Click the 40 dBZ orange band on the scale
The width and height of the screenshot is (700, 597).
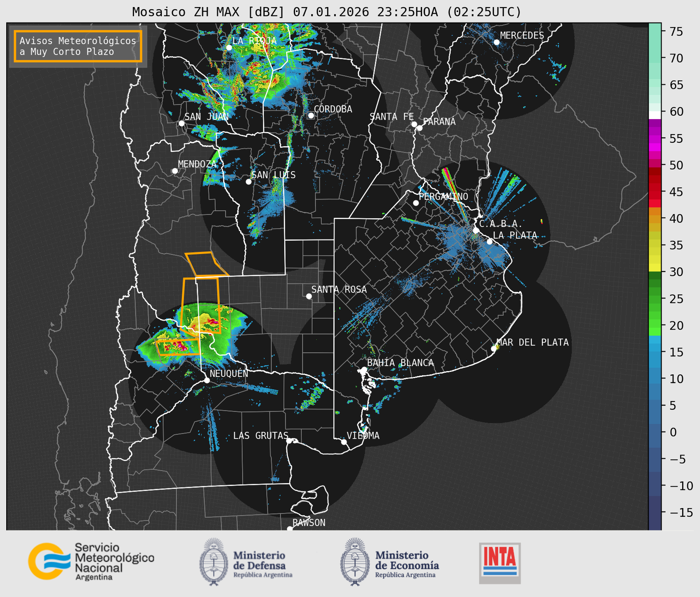pos(655,218)
